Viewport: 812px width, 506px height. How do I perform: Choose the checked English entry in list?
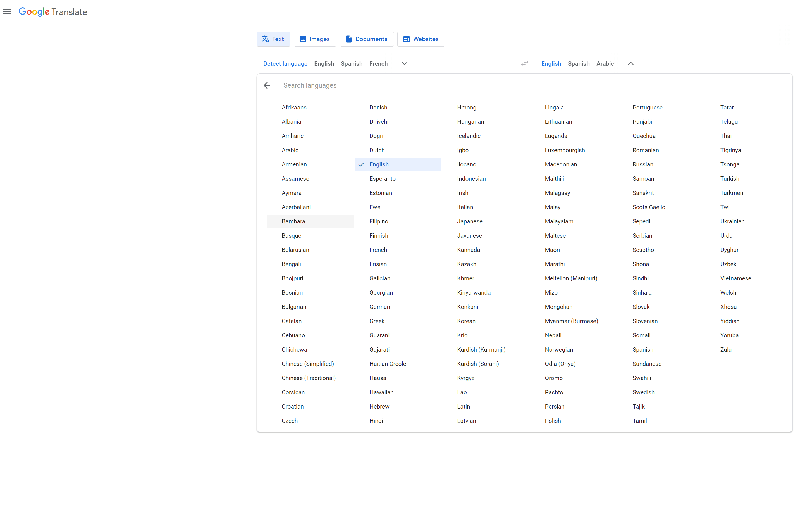[398, 164]
